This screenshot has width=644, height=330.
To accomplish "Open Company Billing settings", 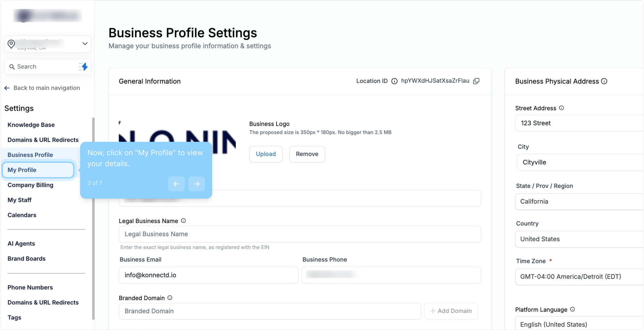I will pos(30,185).
